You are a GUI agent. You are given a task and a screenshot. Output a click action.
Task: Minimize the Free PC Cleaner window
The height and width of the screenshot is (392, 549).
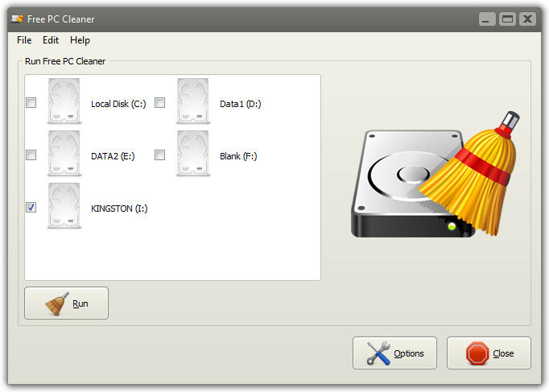[487, 19]
